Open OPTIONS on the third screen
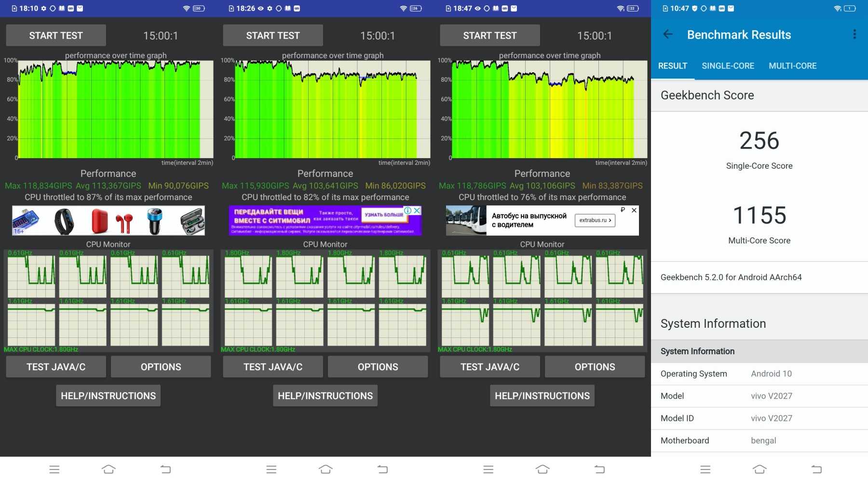The image size is (868, 482). (595, 367)
